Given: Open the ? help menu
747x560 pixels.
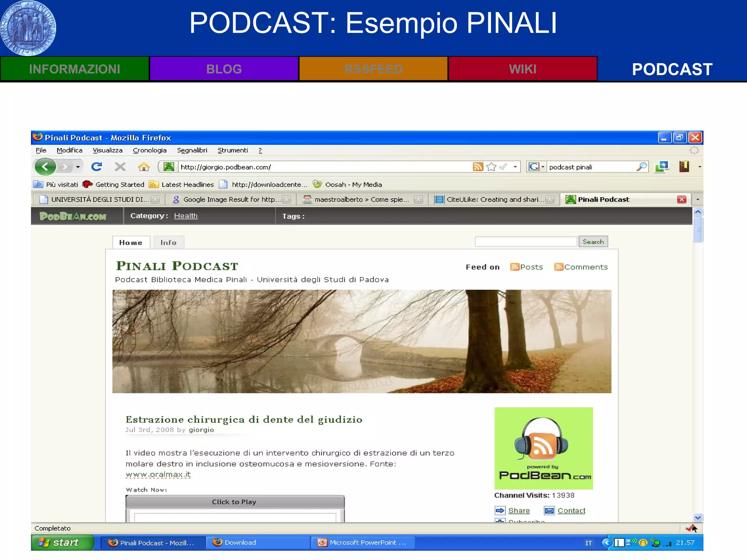Looking at the screenshot, I should tap(260, 150).
